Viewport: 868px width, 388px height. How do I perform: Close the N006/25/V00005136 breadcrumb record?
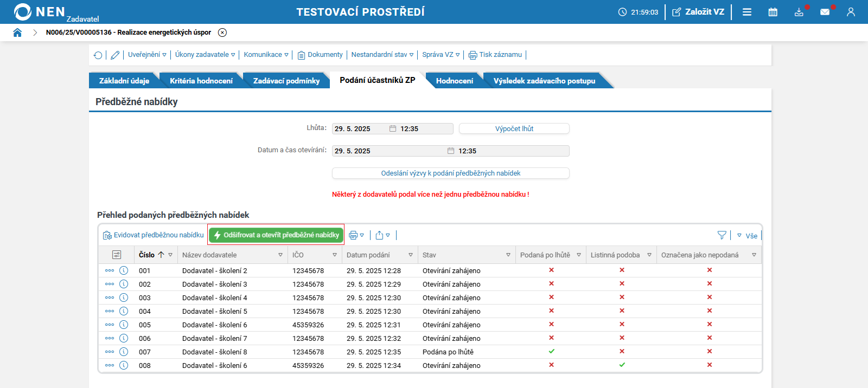click(x=222, y=33)
